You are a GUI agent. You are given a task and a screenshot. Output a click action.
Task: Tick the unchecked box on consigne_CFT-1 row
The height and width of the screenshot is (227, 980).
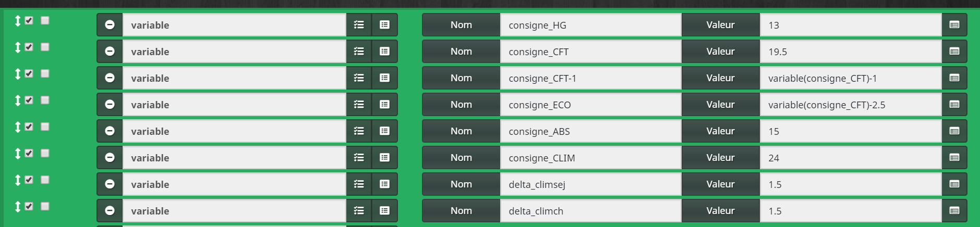pos(45,73)
